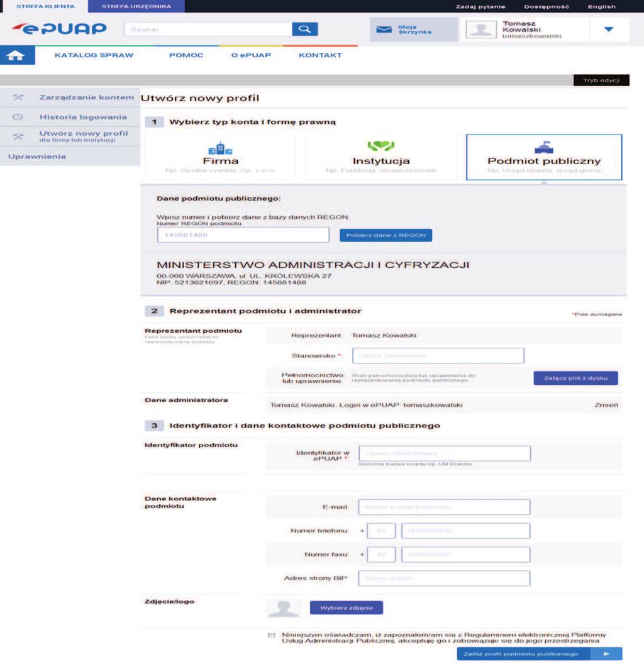Click the user avatar next to Tomasz Kowalski
This screenshot has height=669, width=644.
481,30
